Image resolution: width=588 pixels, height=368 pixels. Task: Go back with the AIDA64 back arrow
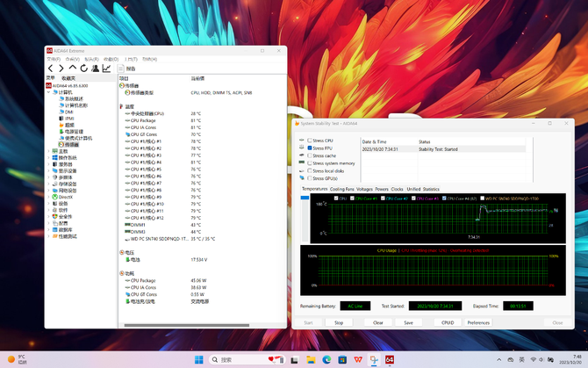[x=51, y=69]
